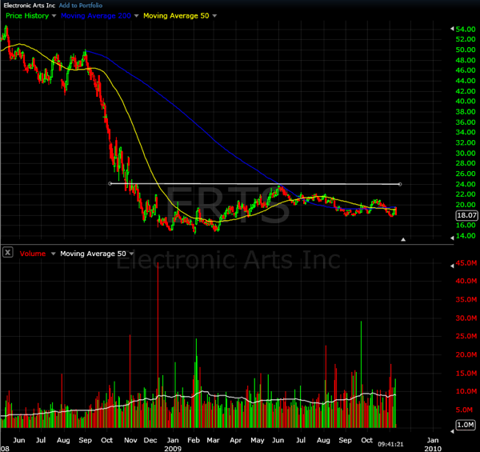
Task: Click the tallest red volume bar in December
Action: 158,345
